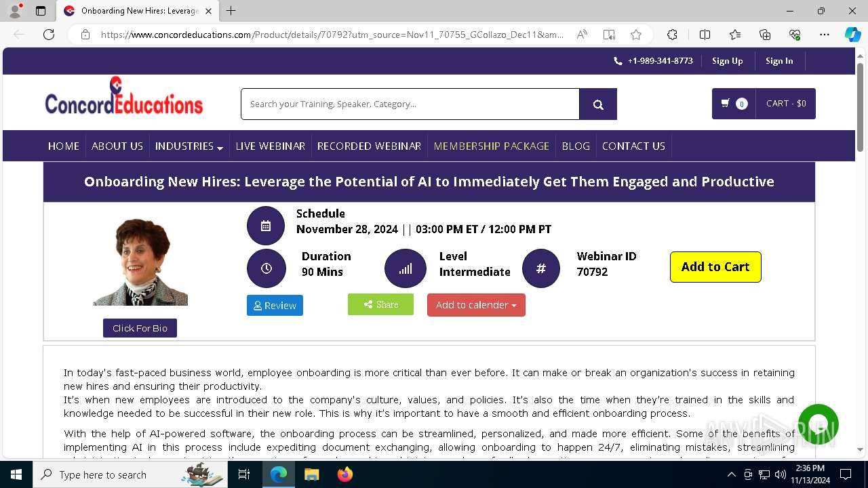Focus the training search input field

click(x=410, y=104)
